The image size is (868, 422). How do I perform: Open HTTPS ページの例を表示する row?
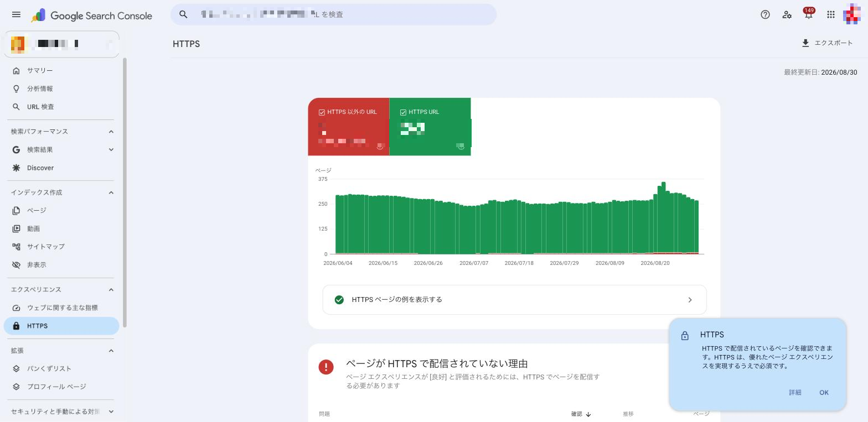(x=514, y=300)
